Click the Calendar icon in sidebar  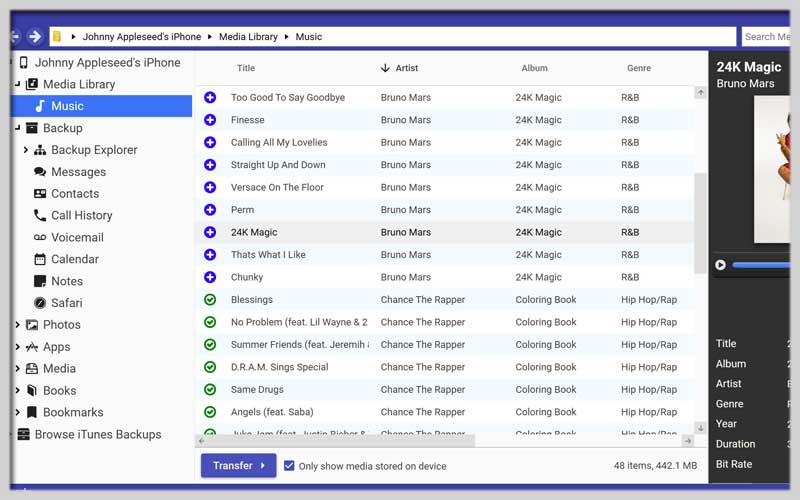pyautogui.click(x=40, y=259)
